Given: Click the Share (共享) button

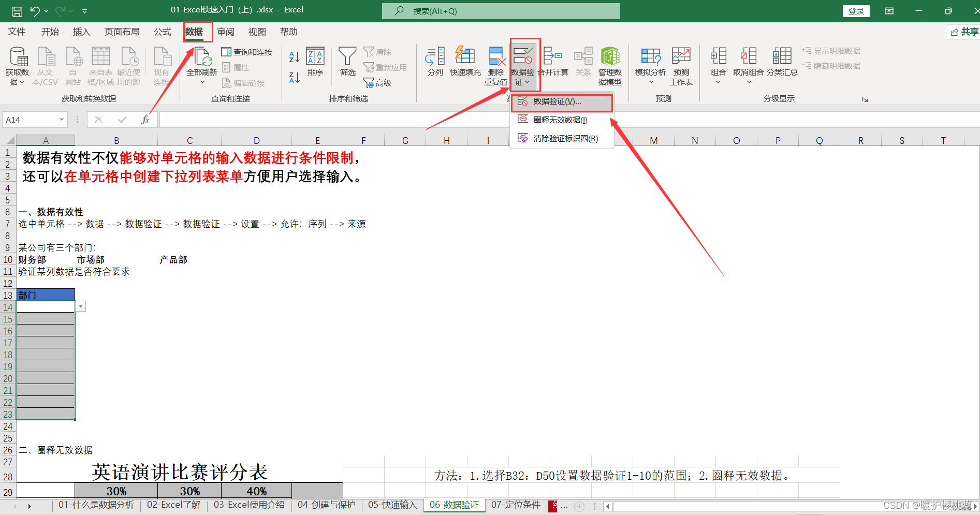Looking at the screenshot, I should pyautogui.click(x=964, y=32).
